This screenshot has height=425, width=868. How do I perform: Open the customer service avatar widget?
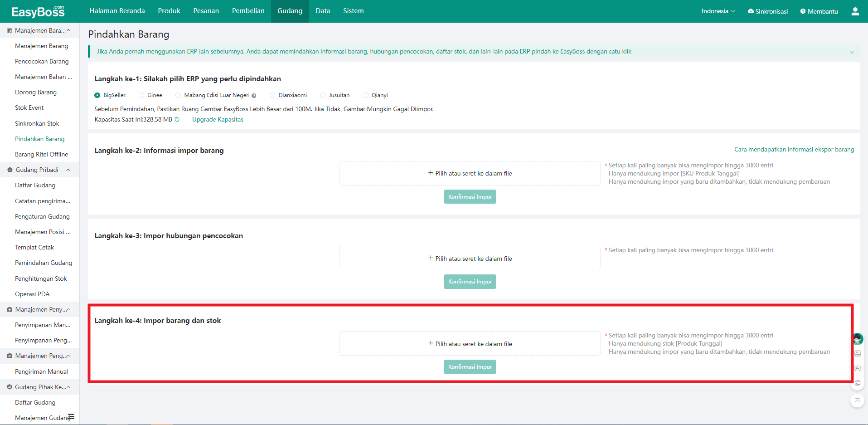pos(858,339)
